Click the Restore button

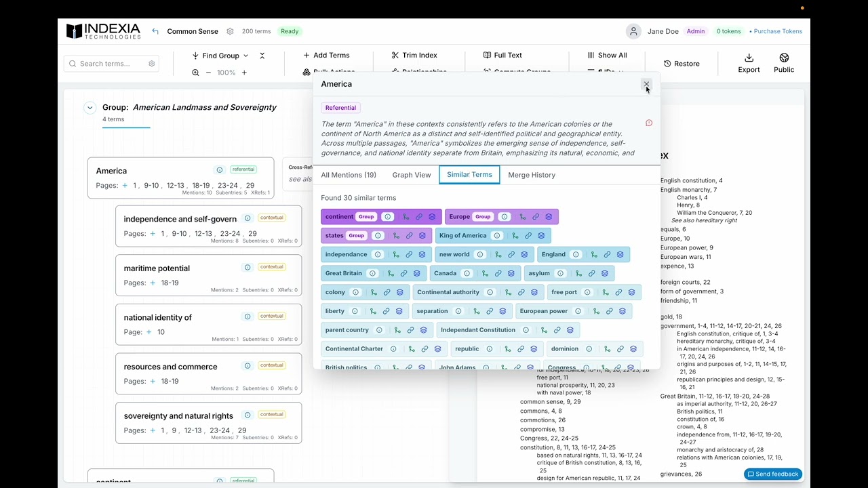[682, 64]
